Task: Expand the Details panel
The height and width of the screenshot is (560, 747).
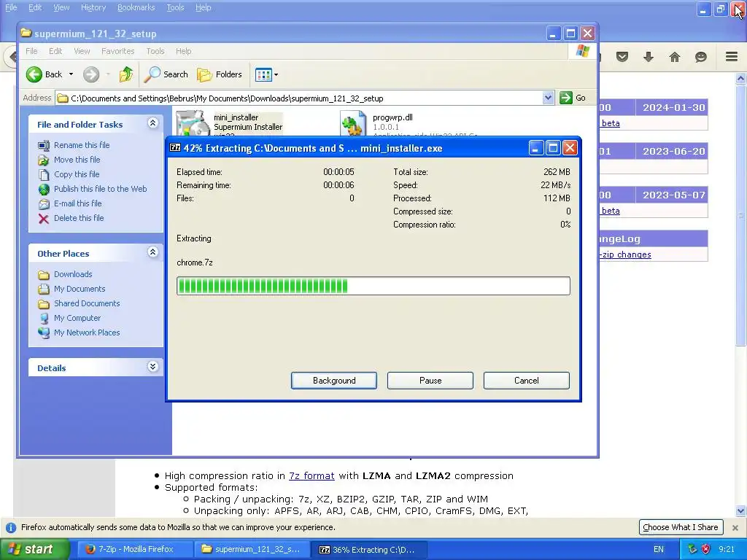Action: coord(152,366)
